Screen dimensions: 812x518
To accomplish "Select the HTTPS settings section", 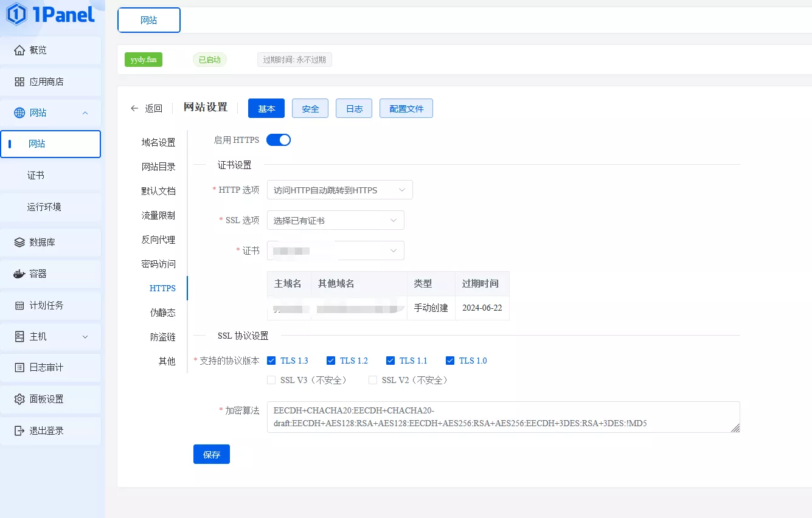I will pyautogui.click(x=162, y=288).
